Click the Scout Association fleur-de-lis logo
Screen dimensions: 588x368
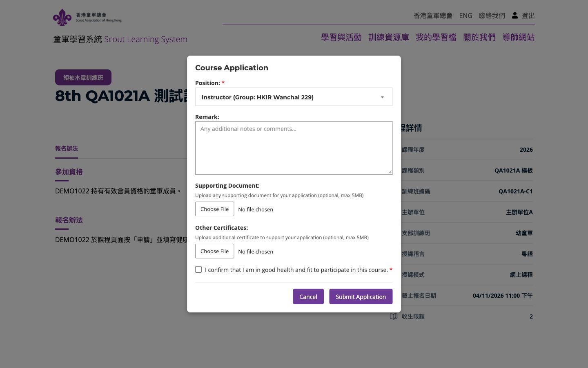62,17
